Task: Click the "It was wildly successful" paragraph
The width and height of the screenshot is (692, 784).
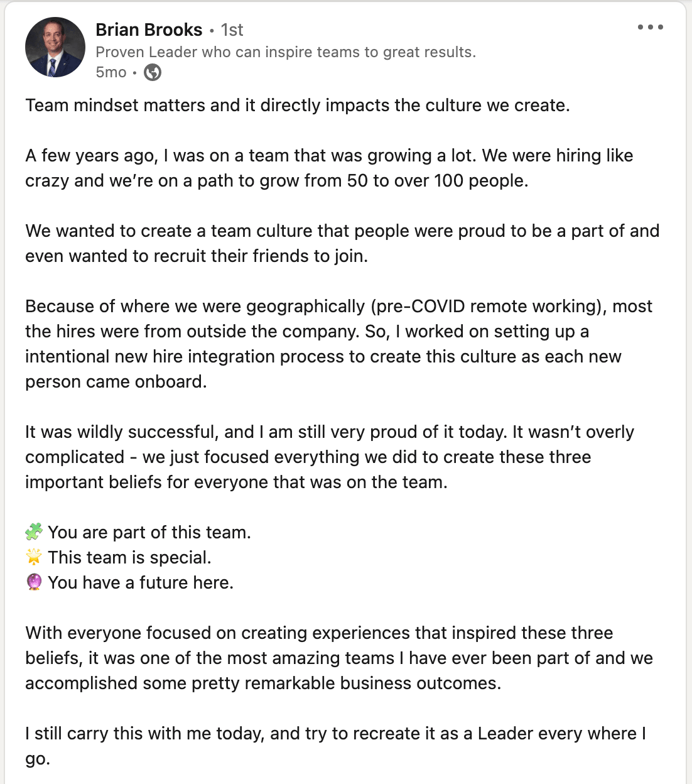Action: pos(330,457)
